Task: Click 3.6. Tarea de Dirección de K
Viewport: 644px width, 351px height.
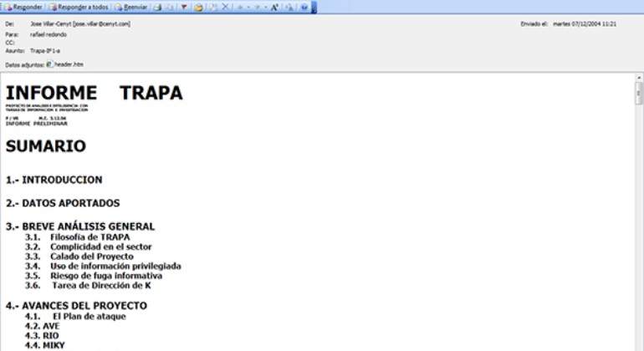Action: pyautogui.click(x=88, y=285)
